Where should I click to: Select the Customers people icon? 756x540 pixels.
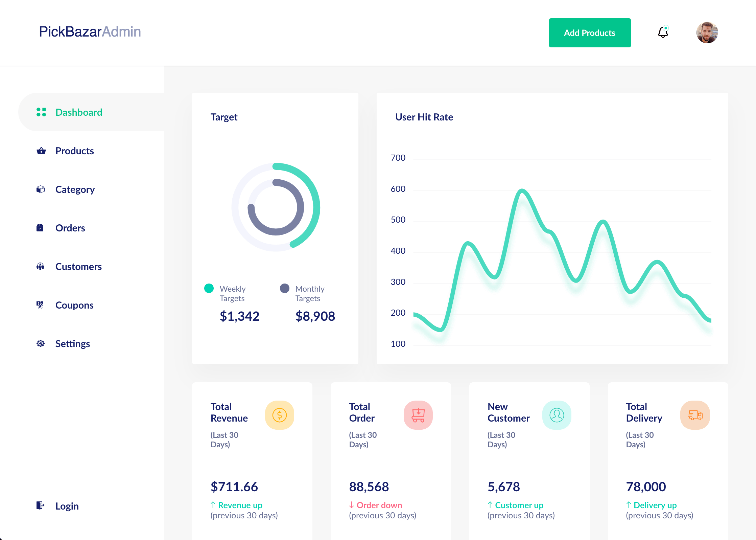41,267
